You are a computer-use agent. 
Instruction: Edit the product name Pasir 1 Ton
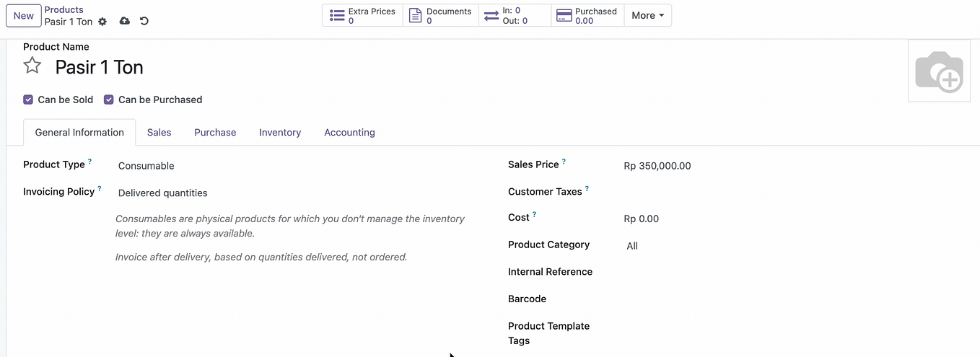point(100,67)
